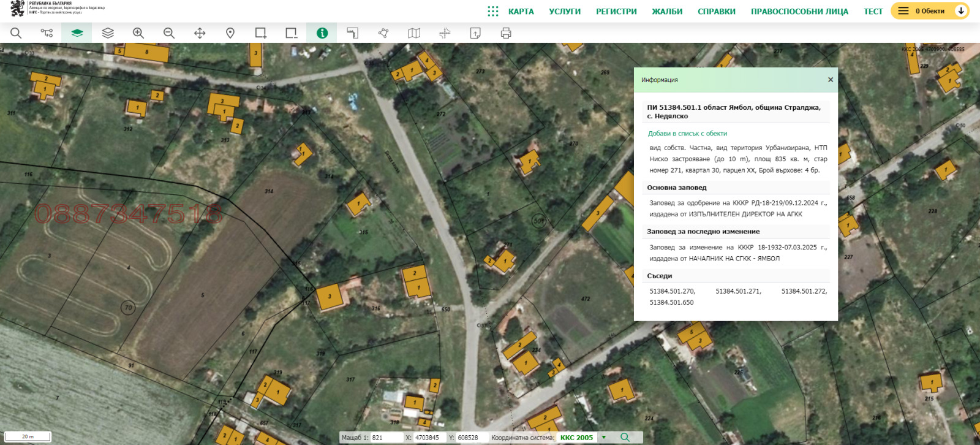Select the zoom in tool
The image size is (980, 445).
138,33
